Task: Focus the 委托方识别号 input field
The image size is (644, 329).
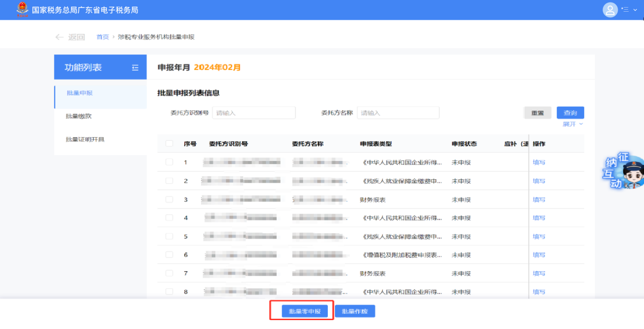Action: [x=254, y=113]
